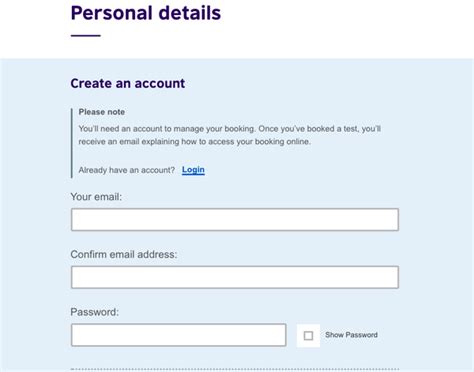Image resolution: width=474 pixels, height=372 pixels.
Task: Click the underline beneath Personal details
Action: click(x=86, y=35)
